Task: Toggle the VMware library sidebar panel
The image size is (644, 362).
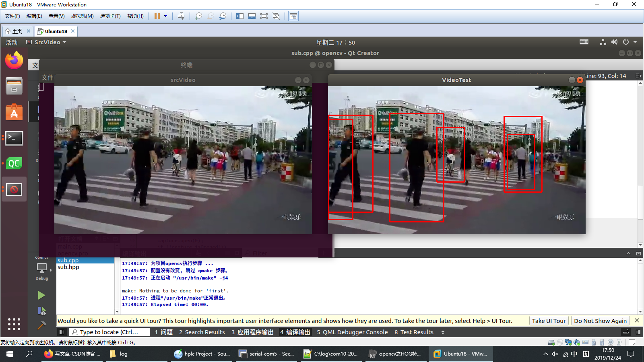Action: (239, 16)
